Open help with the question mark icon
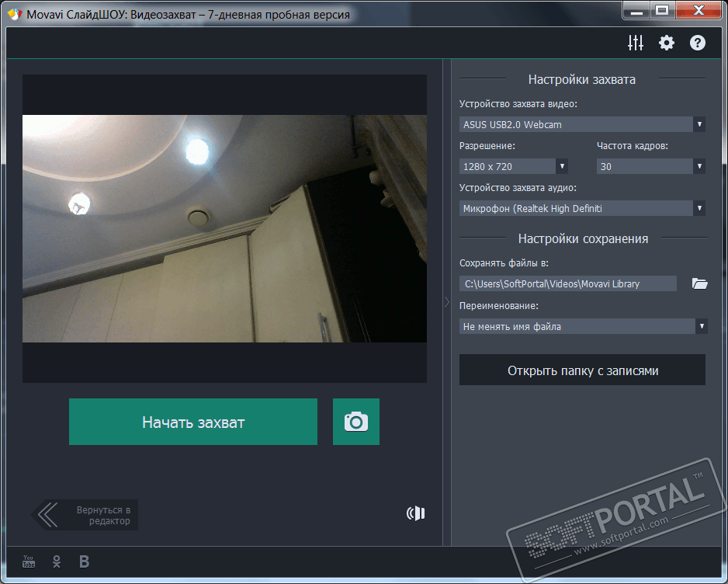The height and width of the screenshot is (584, 728). click(698, 43)
